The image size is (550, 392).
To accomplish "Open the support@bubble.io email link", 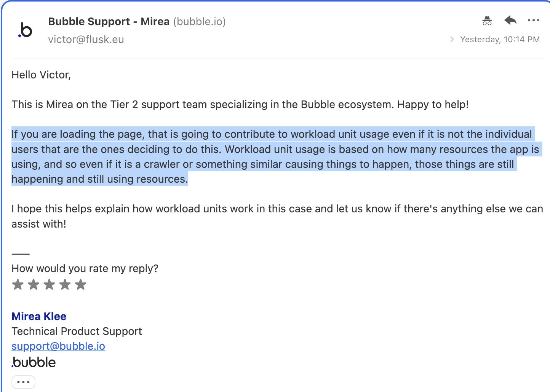I will [58, 346].
